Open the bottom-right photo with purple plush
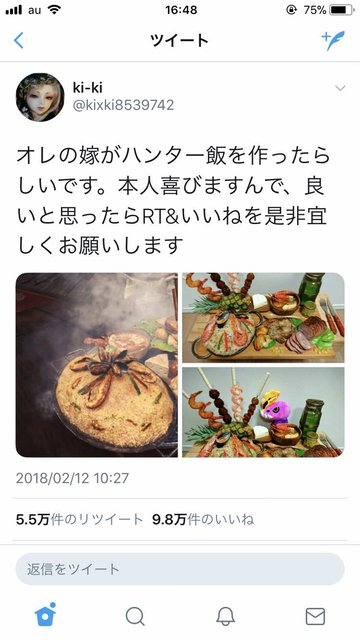The image size is (360, 640). [x=263, y=412]
